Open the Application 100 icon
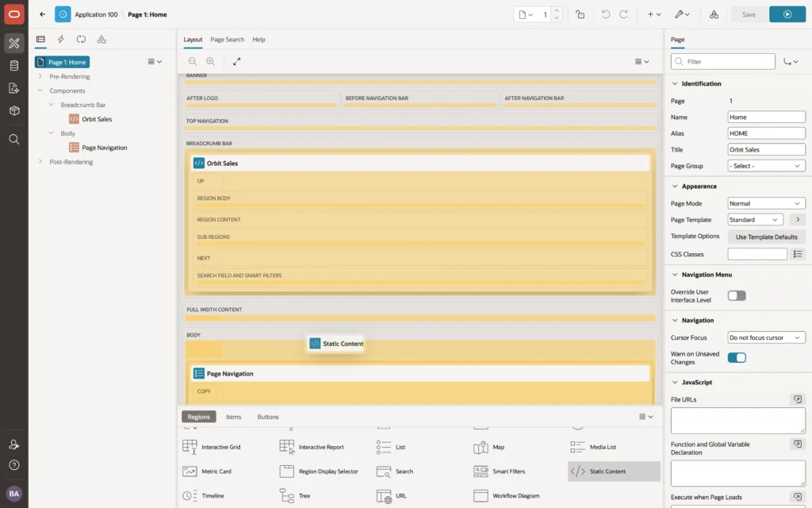Screen dimensions: 812x508 pos(63,14)
